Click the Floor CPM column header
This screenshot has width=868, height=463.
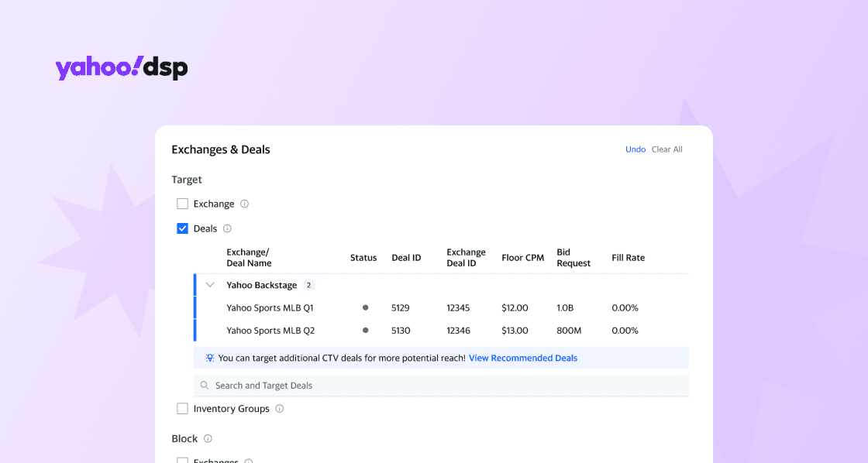click(x=522, y=258)
